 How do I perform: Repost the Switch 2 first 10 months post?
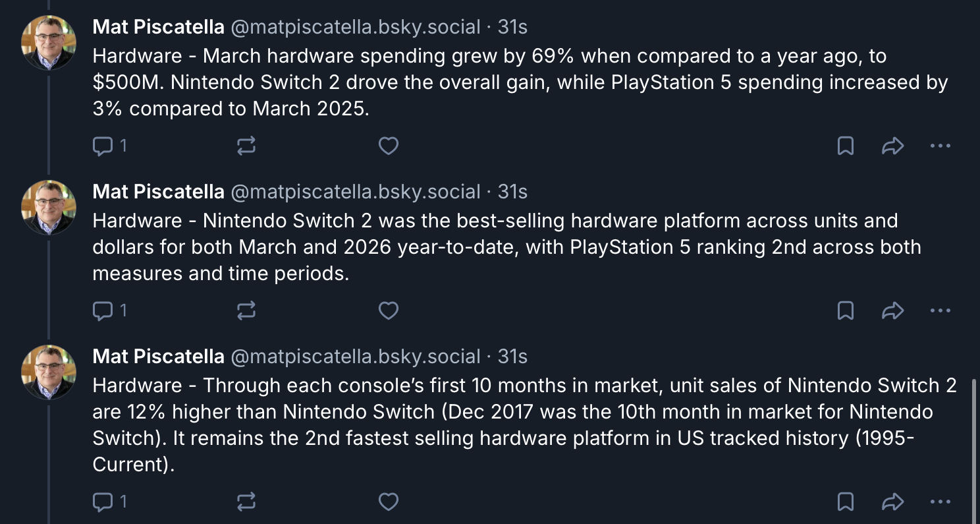246,502
